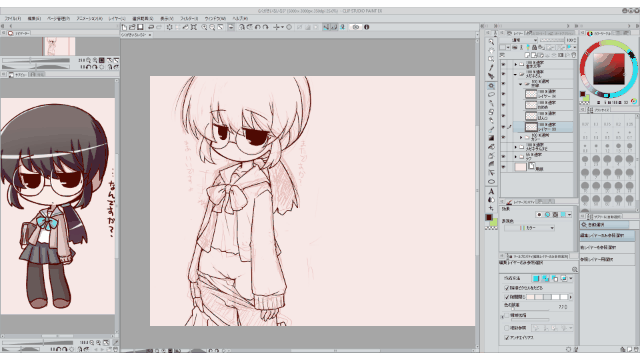Select 編集レイヤーのみ参照選択 sub tool
640x360 pixels.
606,236
